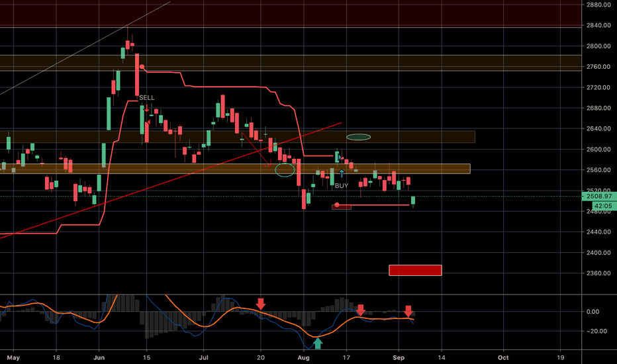Image resolution: width=617 pixels, height=364 pixels.
Task: Click the current price label 2508.97
Action: [599, 196]
